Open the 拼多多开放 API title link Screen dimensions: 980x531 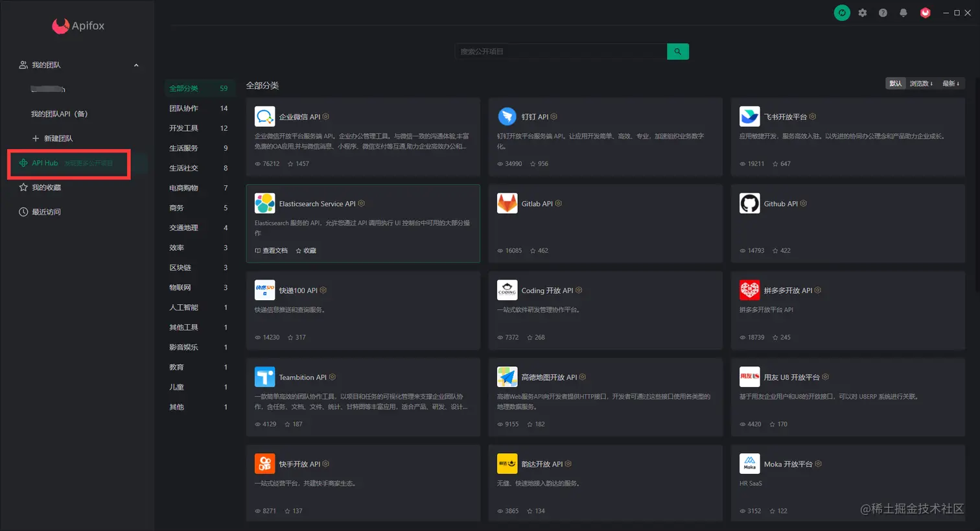(x=787, y=290)
